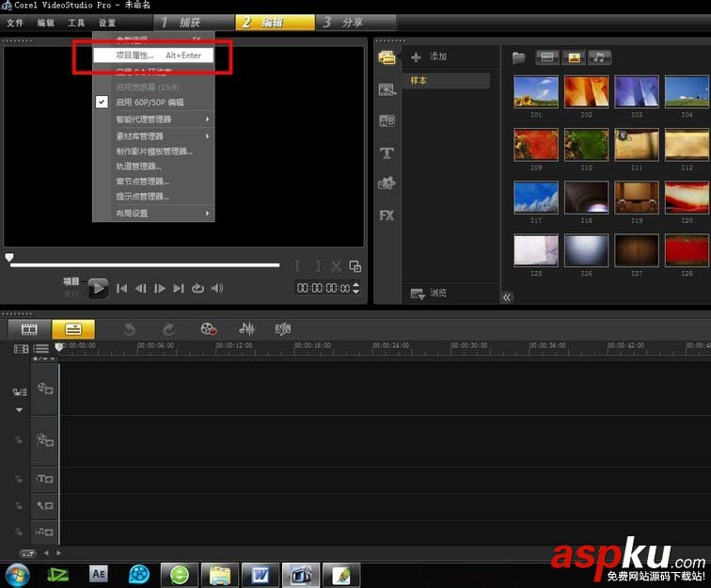Click the title track icon
The image size is (711, 588).
coord(45,479)
